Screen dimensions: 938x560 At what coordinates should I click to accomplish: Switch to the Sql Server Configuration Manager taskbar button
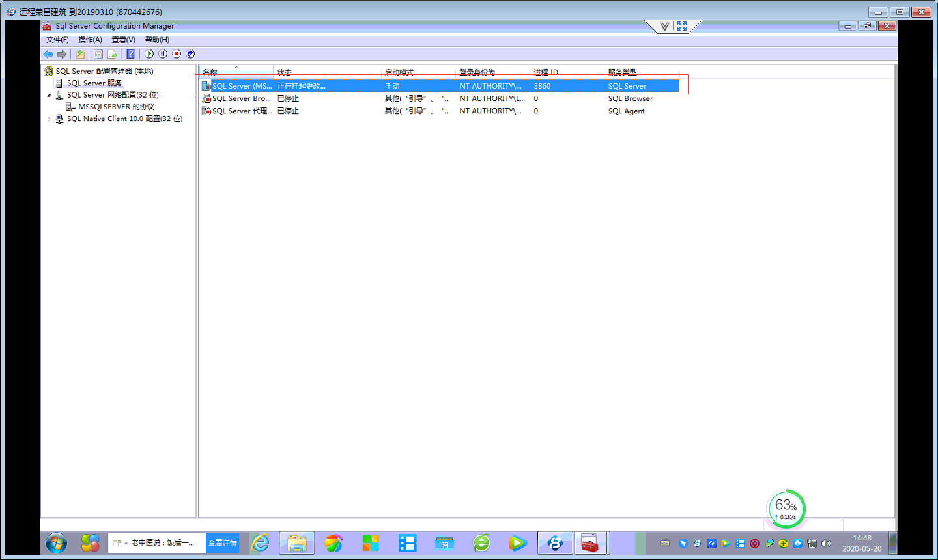[x=591, y=542]
